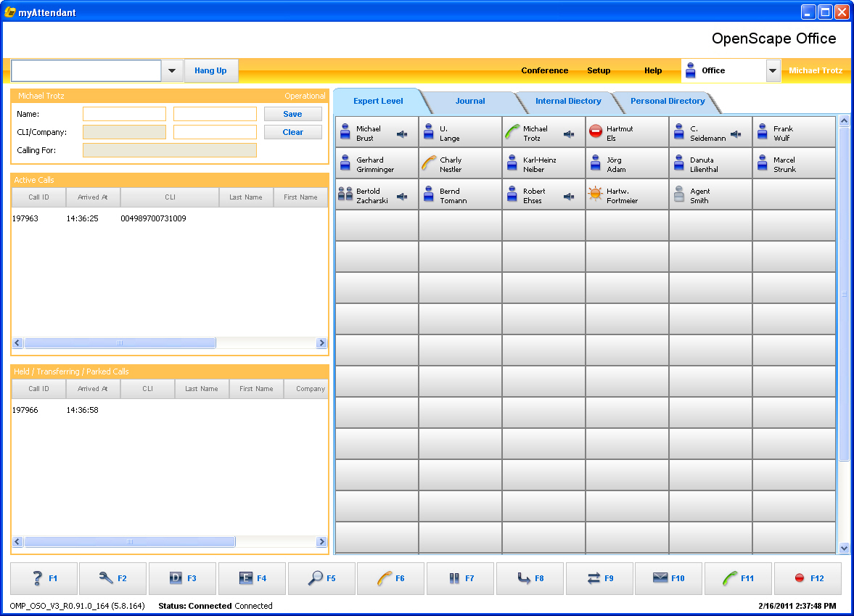The width and height of the screenshot is (854, 616).
Task: Click the F4 button with E icon
Action: pos(252,578)
